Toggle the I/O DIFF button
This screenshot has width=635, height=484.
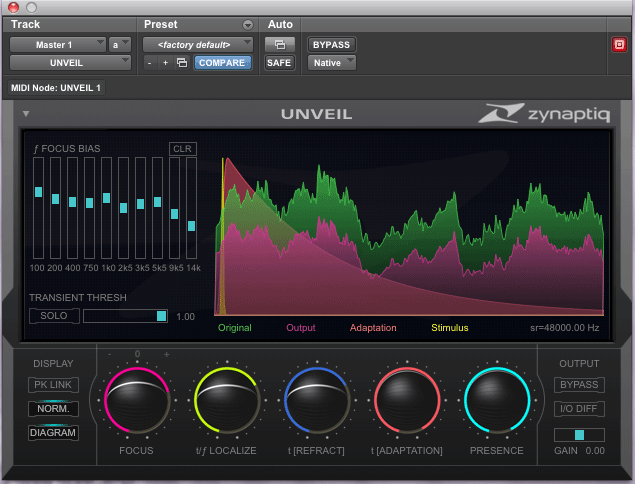click(x=579, y=409)
